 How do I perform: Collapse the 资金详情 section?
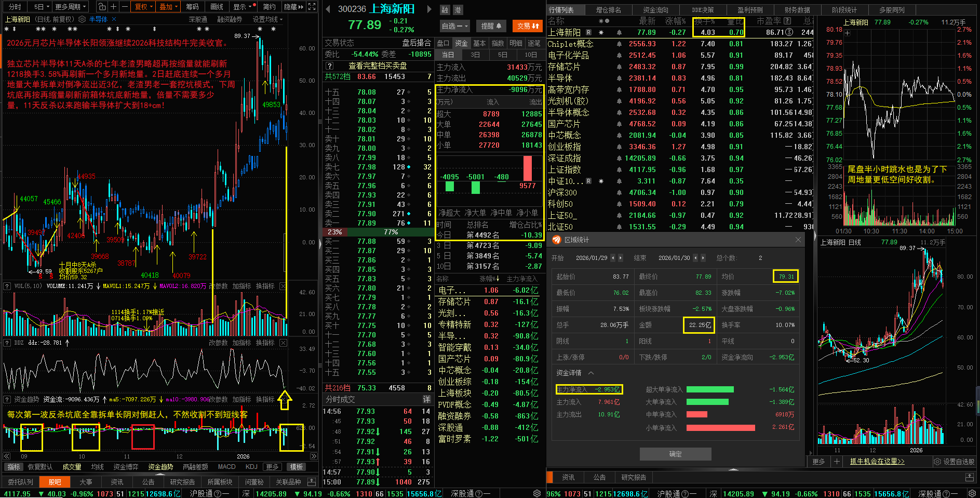click(x=591, y=373)
